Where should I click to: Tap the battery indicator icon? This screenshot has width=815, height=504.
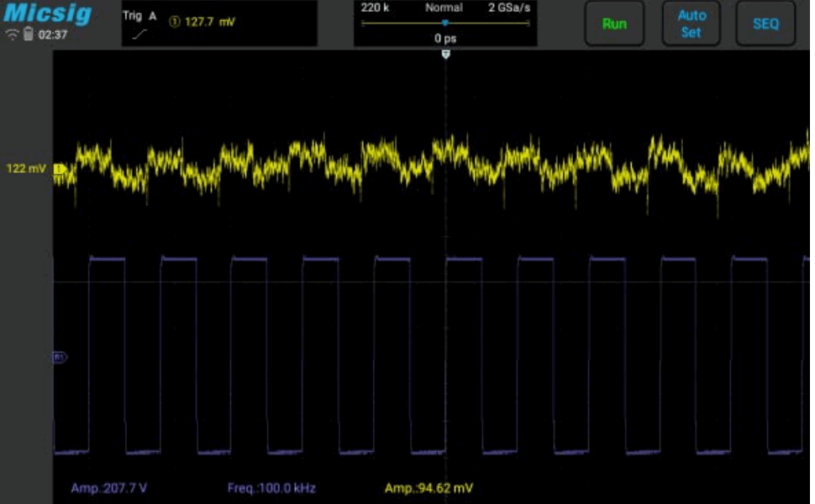[x=29, y=35]
